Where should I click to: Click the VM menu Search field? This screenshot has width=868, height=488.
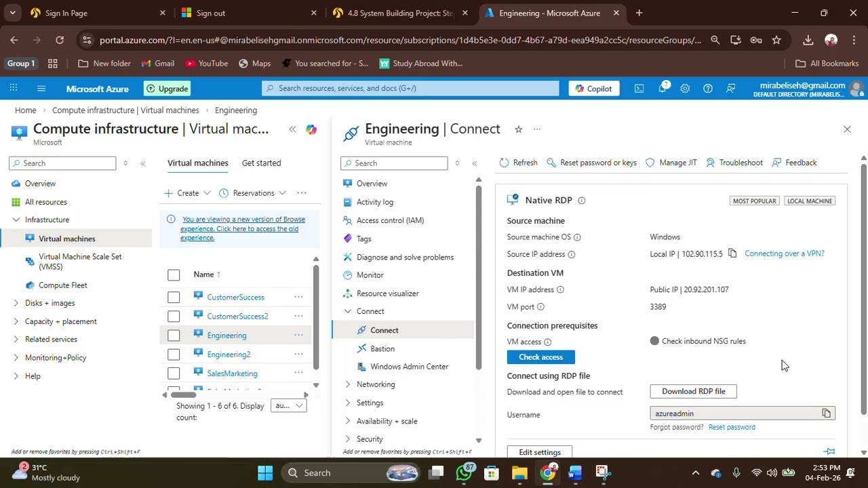394,163
